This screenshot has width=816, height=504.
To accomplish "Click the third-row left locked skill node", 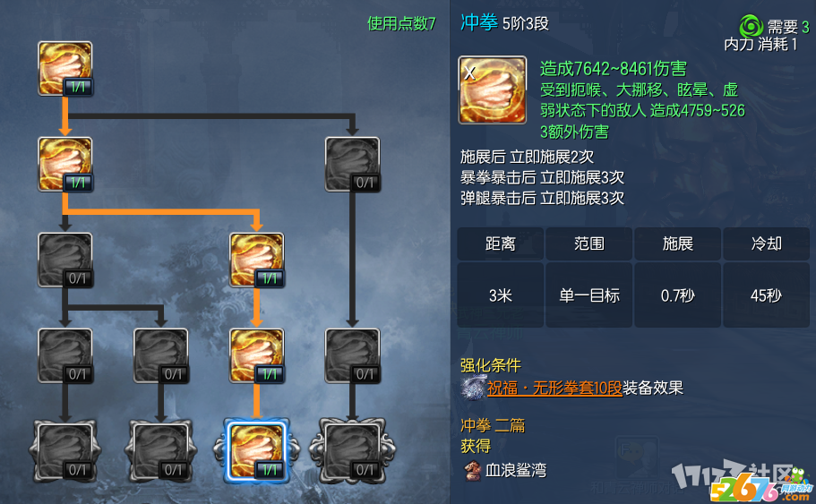I will tap(65, 261).
